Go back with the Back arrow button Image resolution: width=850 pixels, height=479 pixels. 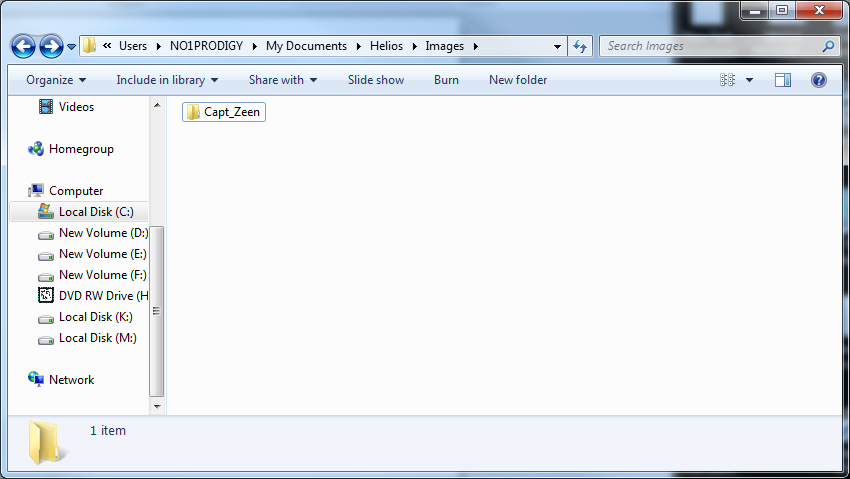[x=23, y=47]
